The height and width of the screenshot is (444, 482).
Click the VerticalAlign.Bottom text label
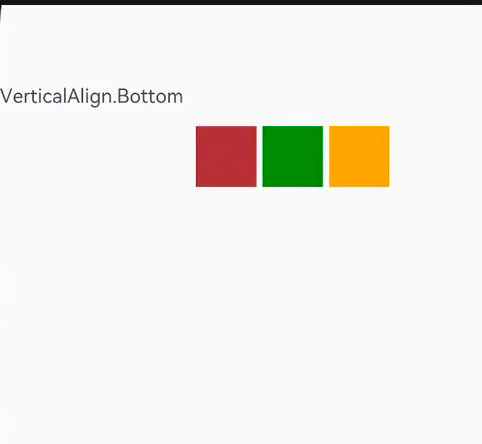91,97
